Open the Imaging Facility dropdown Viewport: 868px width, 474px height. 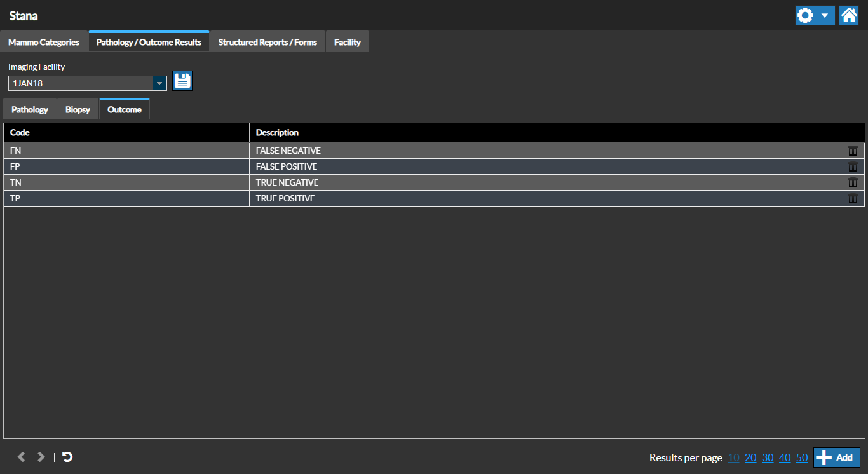click(159, 83)
